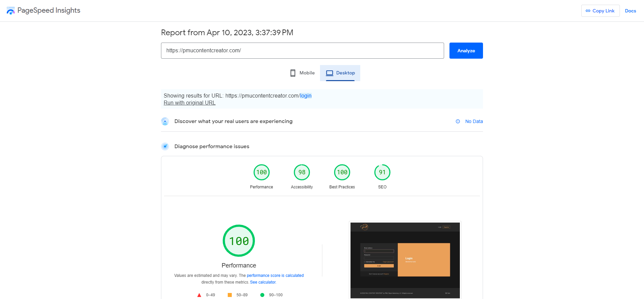This screenshot has width=644, height=299.
Task: Click the Accessibility category label
Action: [x=302, y=187]
